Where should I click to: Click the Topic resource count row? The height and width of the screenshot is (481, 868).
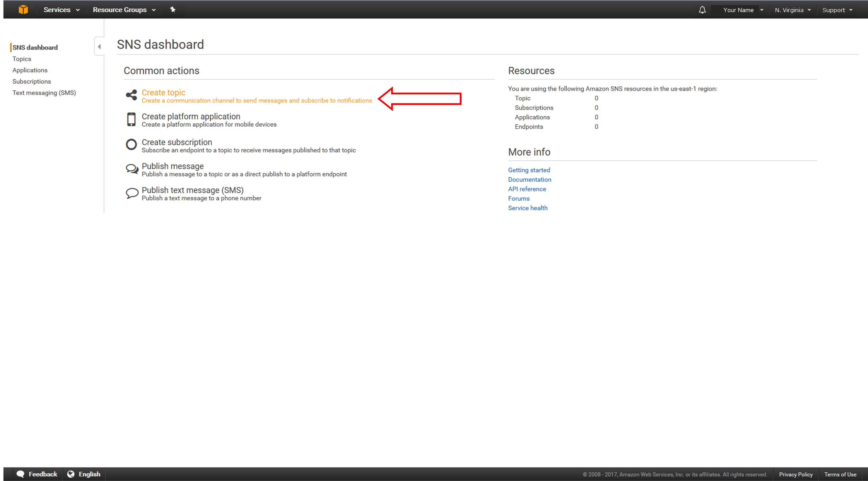(557, 98)
